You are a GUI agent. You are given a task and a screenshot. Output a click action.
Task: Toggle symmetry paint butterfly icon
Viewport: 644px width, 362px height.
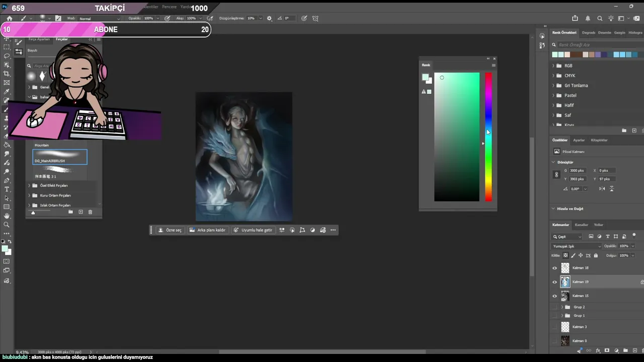point(315,19)
